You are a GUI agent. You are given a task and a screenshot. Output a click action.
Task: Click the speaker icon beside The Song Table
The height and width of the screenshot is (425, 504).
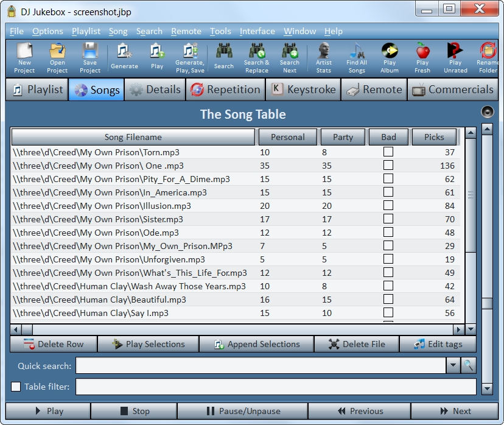coord(488,111)
